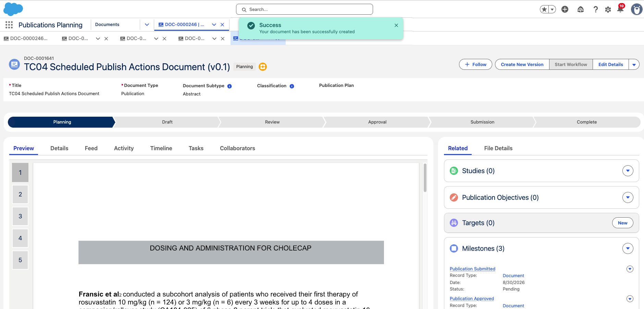Image resolution: width=644 pixels, height=309 pixels.
Task: Close the fourth DOC-0... subtab
Action: pos(223,39)
